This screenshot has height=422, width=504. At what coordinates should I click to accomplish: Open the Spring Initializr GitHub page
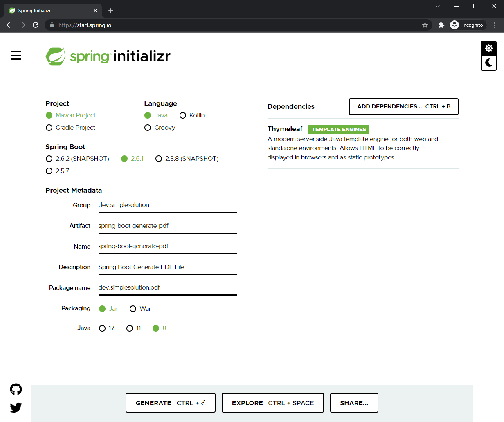(16, 389)
